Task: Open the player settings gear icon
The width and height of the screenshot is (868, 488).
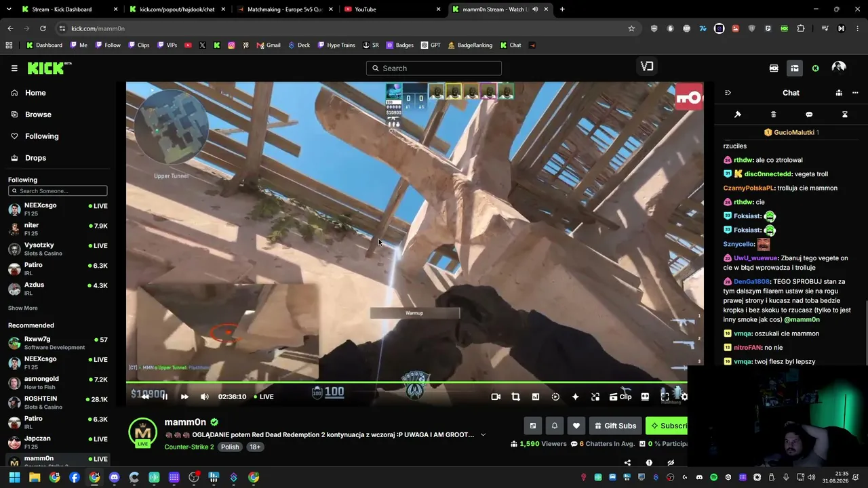Action: (684, 396)
